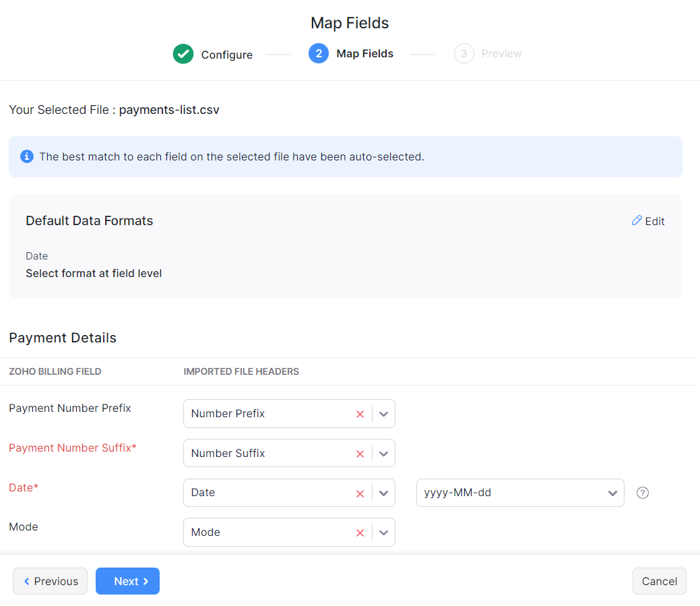Screen dimensions: 700x606
Task: Clear the Mode mapping with red X
Action: (x=360, y=533)
